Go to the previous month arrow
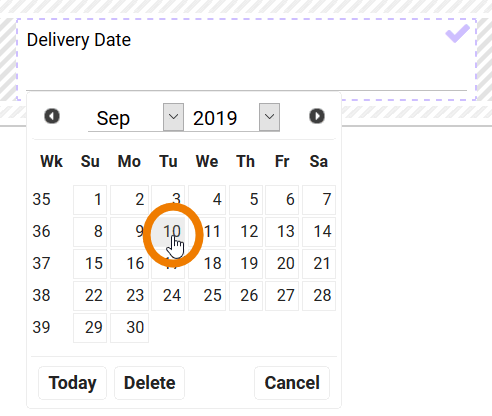This screenshot has height=416, width=492. click(52, 116)
